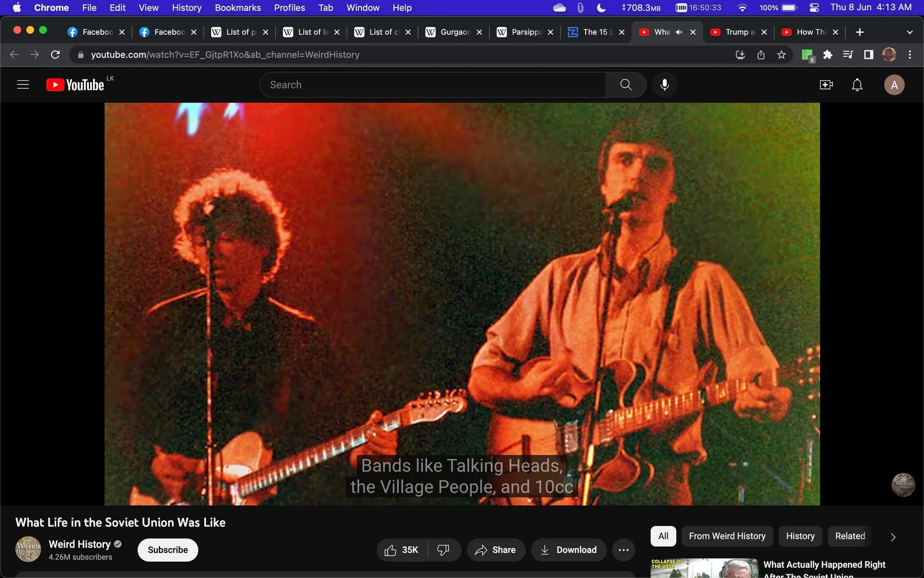Open macOS Control Center toggle icon
Image resolution: width=924 pixels, height=578 pixels.
tap(814, 8)
